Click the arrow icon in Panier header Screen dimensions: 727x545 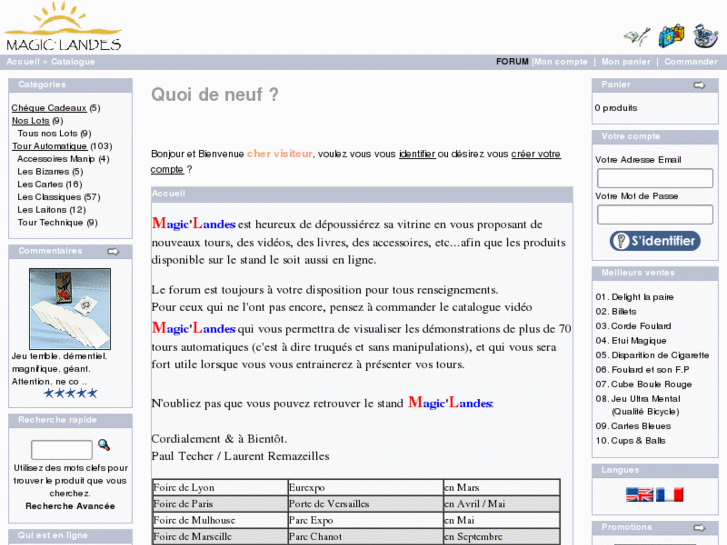tap(699, 85)
